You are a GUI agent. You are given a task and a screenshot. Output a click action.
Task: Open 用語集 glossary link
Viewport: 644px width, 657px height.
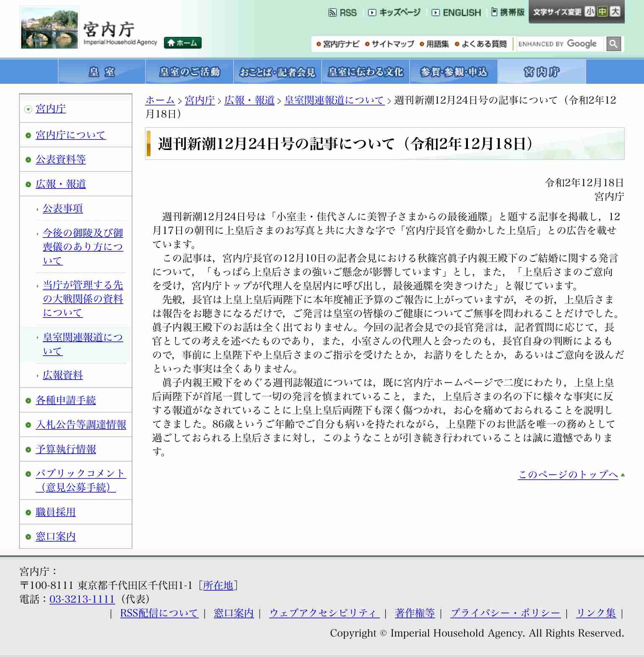(434, 44)
